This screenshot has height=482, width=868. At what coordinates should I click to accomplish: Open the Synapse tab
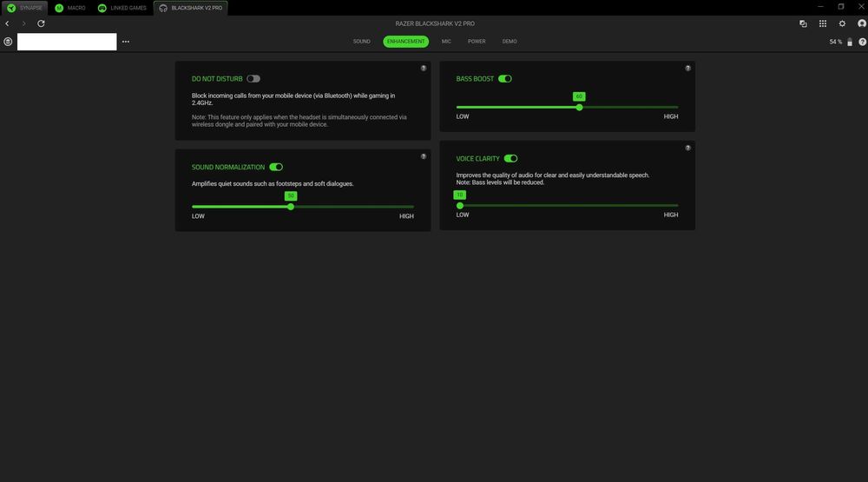[x=25, y=8]
